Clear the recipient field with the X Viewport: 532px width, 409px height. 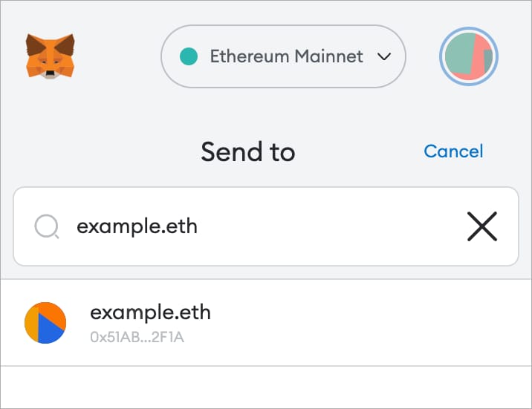click(x=482, y=226)
